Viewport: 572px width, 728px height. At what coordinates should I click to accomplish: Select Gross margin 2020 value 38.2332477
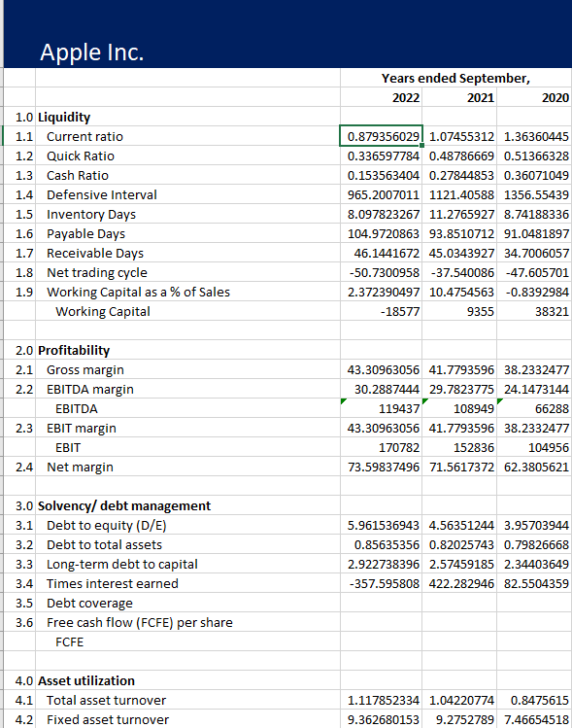[x=536, y=370]
